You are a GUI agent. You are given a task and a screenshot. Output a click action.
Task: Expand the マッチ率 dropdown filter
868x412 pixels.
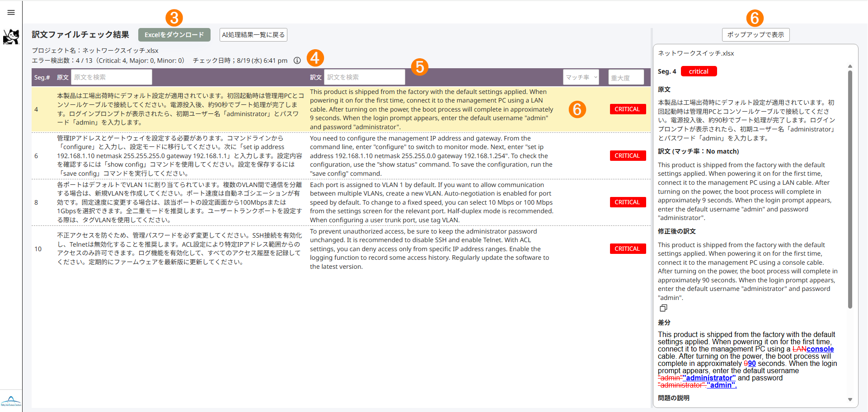tap(581, 77)
